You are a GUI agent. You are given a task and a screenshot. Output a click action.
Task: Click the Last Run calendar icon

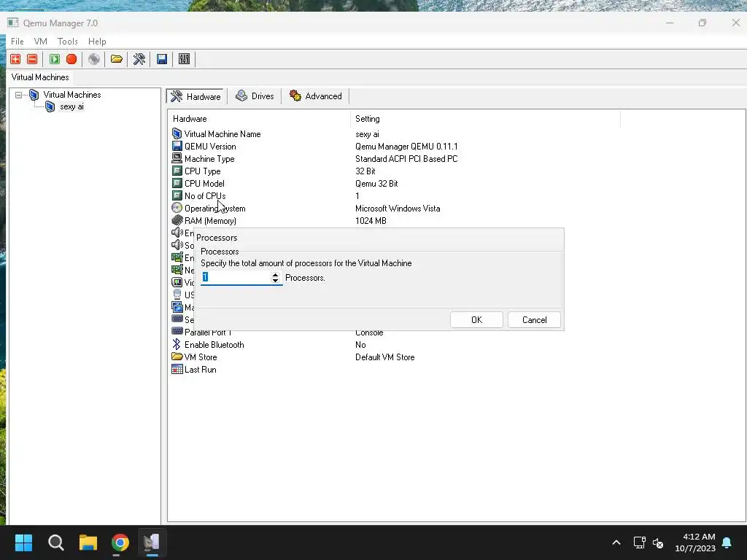177,369
